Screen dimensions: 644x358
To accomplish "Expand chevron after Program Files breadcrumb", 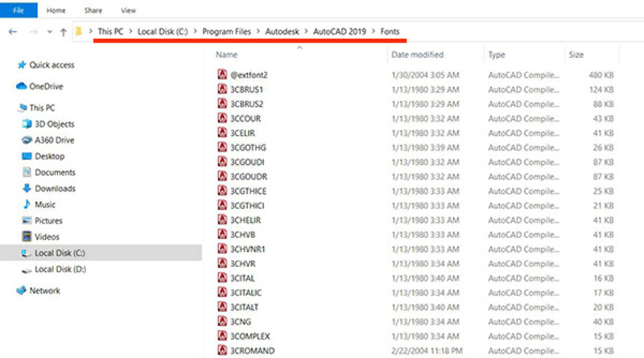I will click(x=258, y=31).
